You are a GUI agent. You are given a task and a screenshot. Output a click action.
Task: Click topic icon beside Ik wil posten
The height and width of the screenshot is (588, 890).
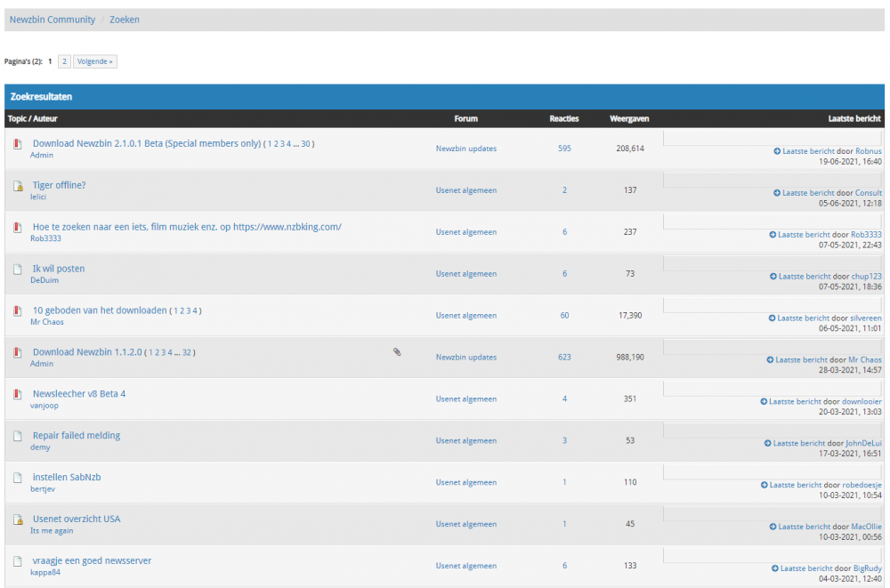[x=17, y=270]
